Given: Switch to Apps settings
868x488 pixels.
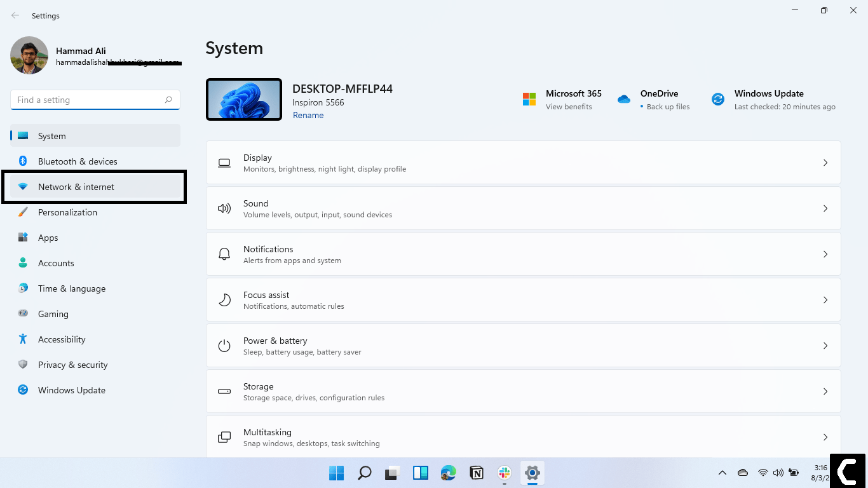Looking at the screenshot, I should (48, 237).
